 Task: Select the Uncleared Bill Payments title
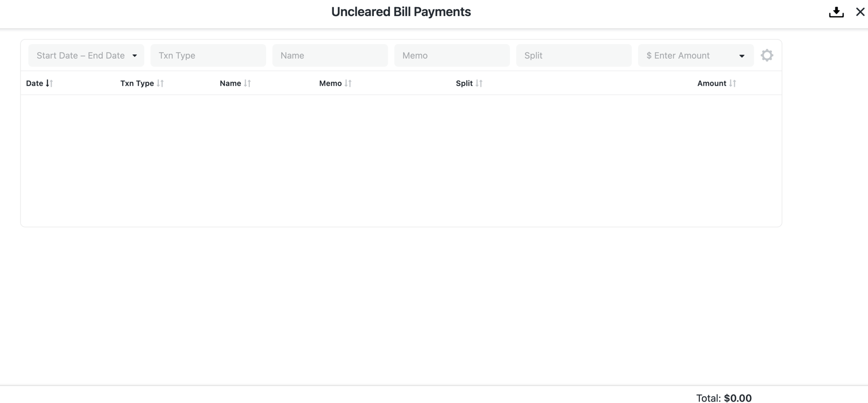[400, 12]
